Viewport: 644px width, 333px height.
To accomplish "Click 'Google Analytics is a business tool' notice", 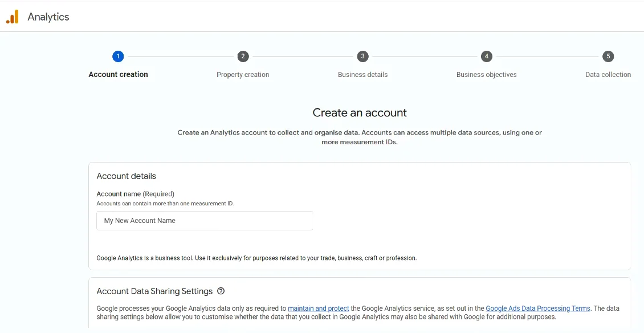I will pos(256,258).
